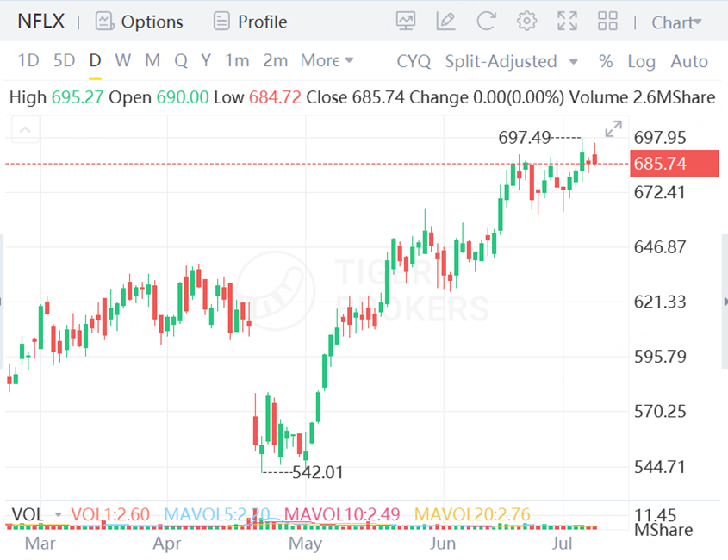This screenshot has width=728, height=560.
Task: Select the W weekly timeframe tab
Action: (123, 60)
